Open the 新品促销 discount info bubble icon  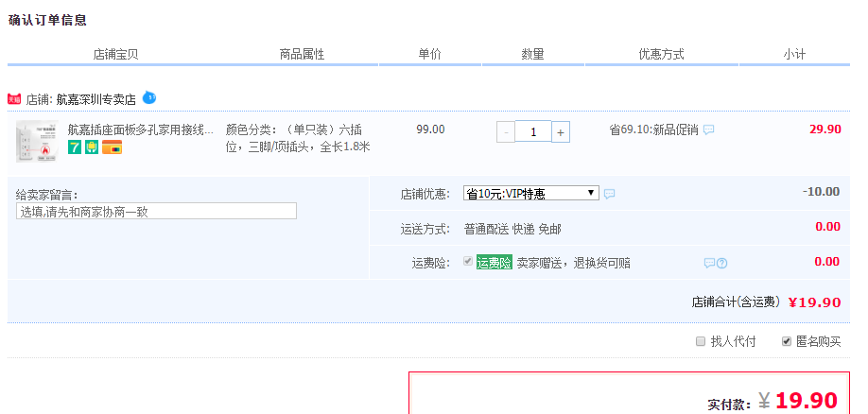click(708, 129)
